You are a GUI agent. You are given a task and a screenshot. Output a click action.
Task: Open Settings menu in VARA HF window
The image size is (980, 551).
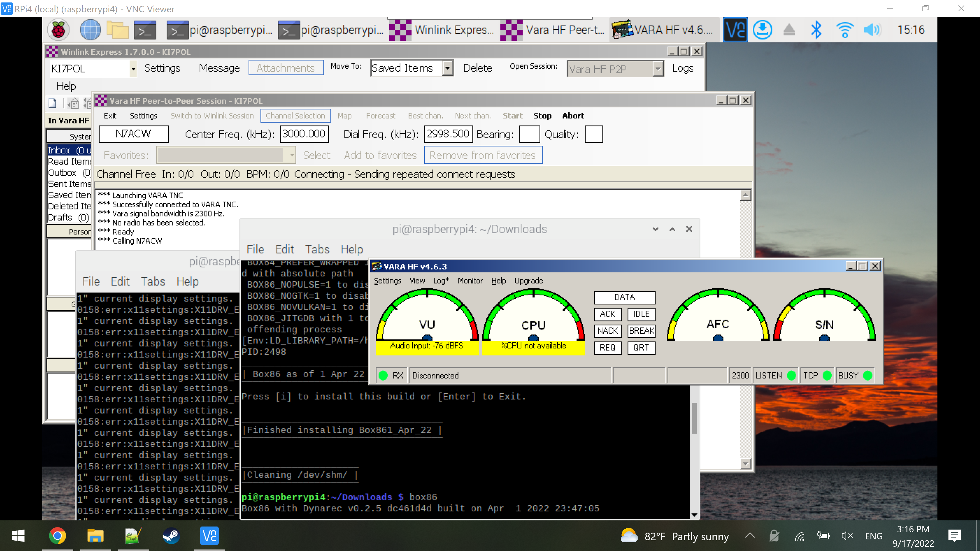pyautogui.click(x=387, y=281)
